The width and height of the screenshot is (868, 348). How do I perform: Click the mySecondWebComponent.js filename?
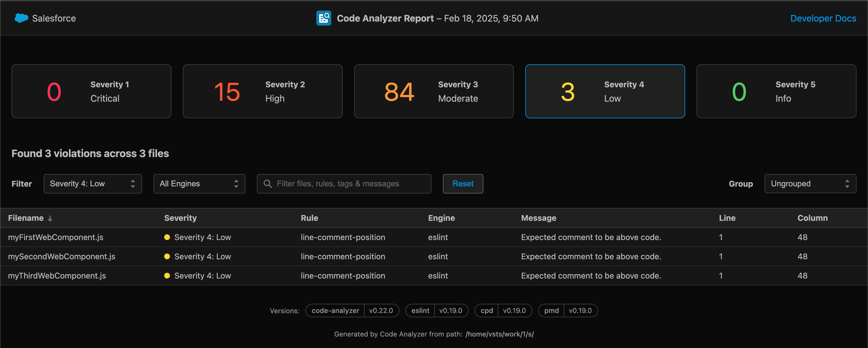pyautogui.click(x=61, y=257)
